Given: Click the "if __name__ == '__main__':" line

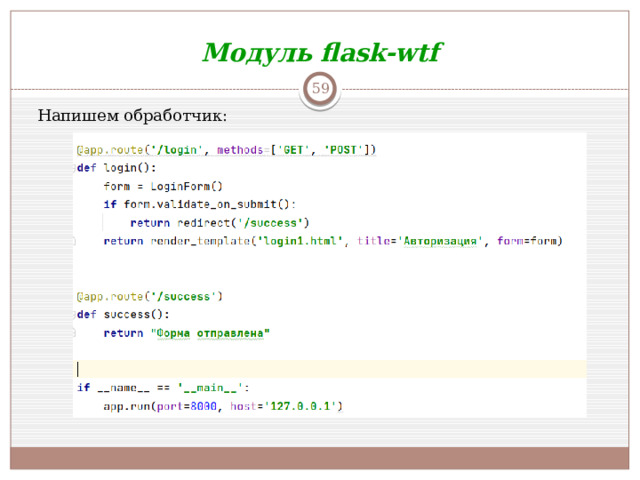Looking at the screenshot, I should tap(163, 388).
